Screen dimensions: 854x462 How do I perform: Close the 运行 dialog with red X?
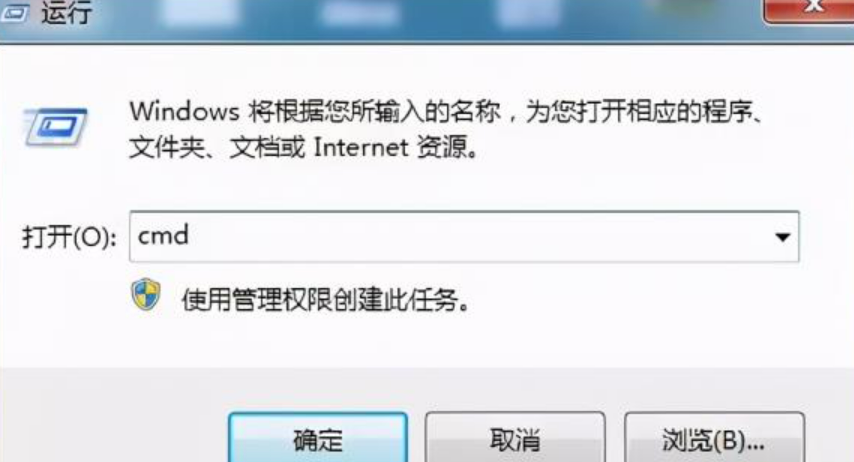[810, 10]
